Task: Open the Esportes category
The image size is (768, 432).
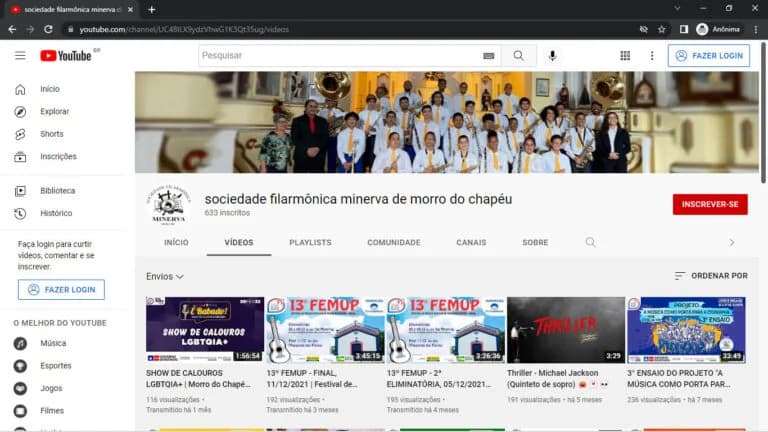Action: (55, 366)
